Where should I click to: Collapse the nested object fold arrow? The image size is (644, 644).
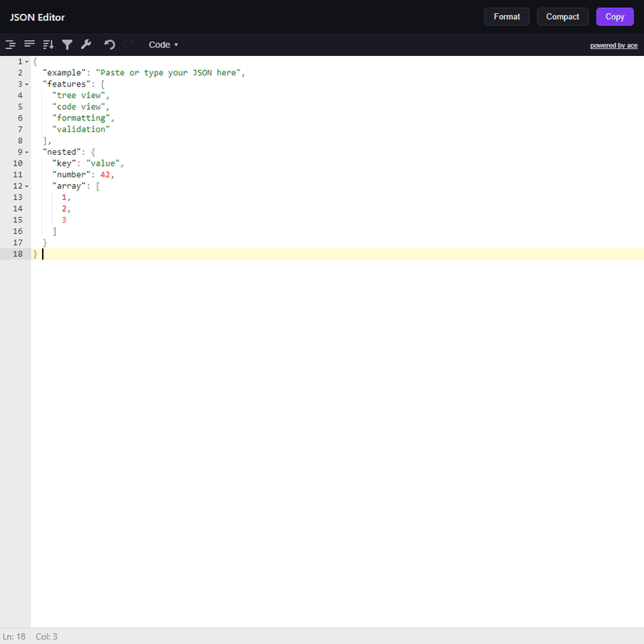click(26, 151)
